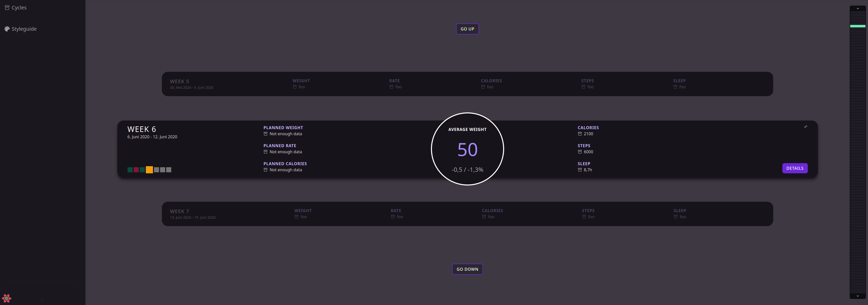Select the orange highlighted day square
Image resolution: width=868 pixels, height=305 pixels.
coord(149,170)
